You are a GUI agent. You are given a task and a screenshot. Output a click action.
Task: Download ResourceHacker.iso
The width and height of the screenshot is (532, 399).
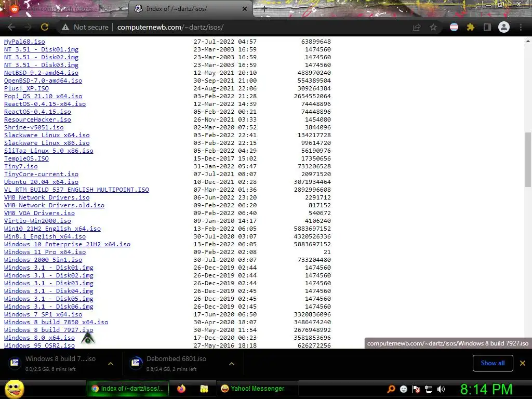(37, 120)
